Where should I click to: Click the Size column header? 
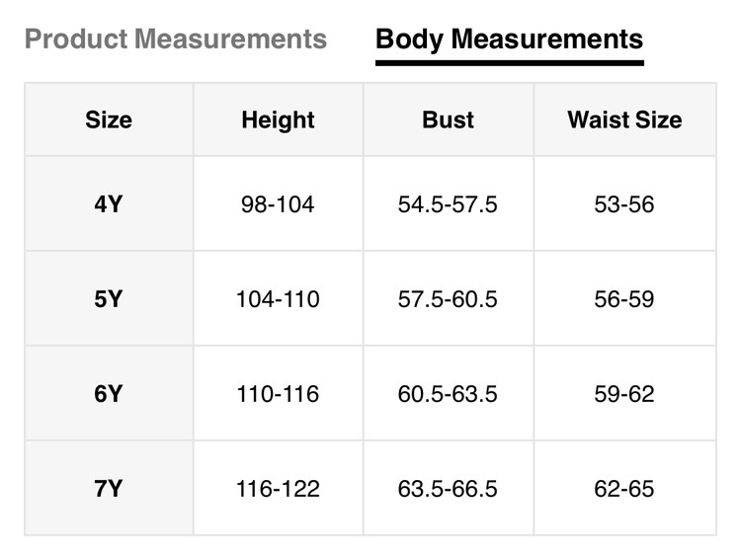pos(109,120)
